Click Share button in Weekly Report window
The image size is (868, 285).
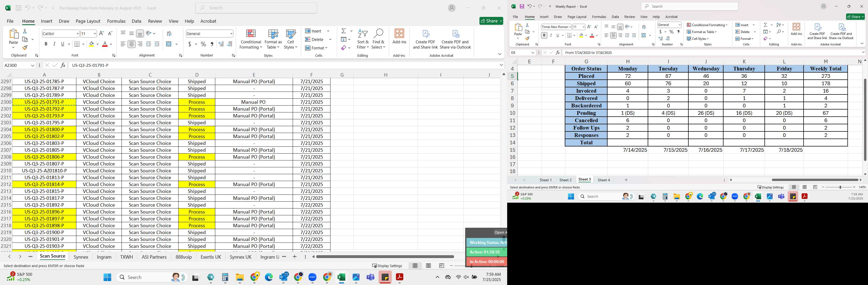pos(855,17)
